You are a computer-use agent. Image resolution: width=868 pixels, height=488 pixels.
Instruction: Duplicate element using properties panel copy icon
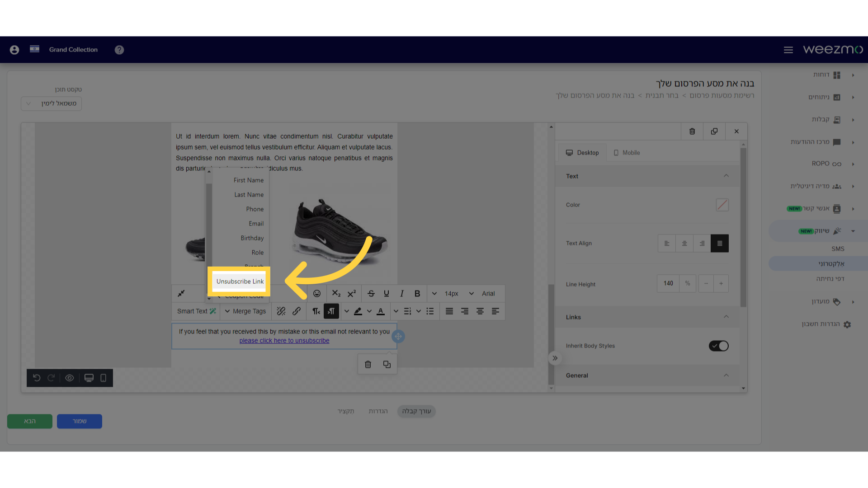pos(714,131)
